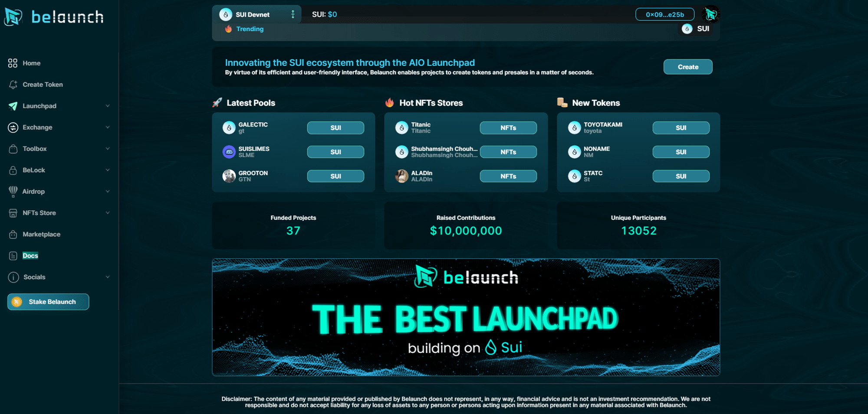Click SUI button for SUISLIMES pool
868x414 pixels.
(x=335, y=152)
